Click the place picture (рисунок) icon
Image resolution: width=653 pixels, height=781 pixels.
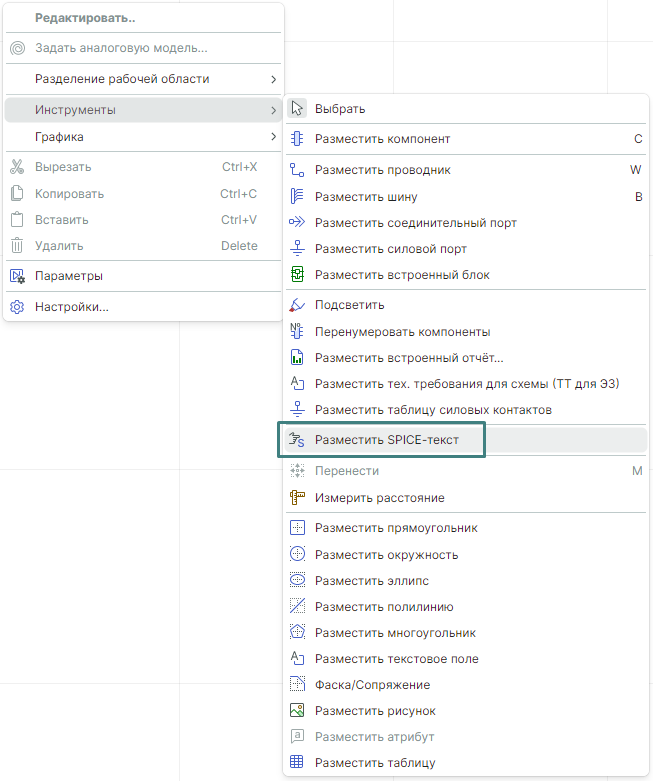tap(297, 711)
